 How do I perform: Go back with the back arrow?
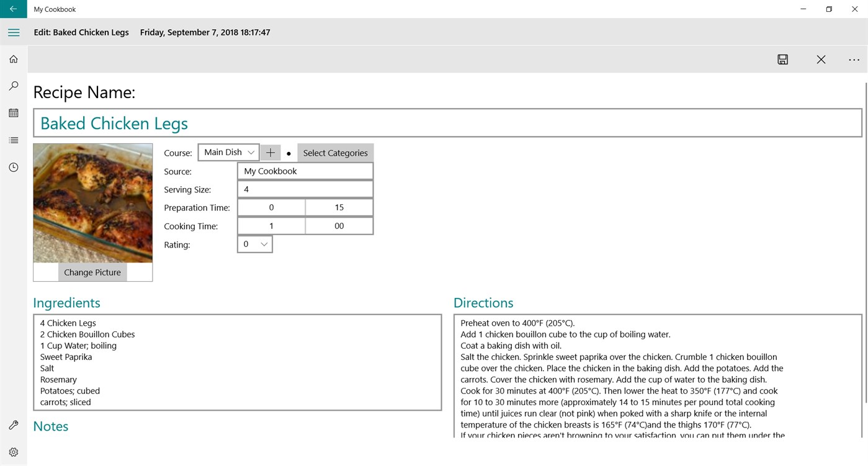[13, 9]
